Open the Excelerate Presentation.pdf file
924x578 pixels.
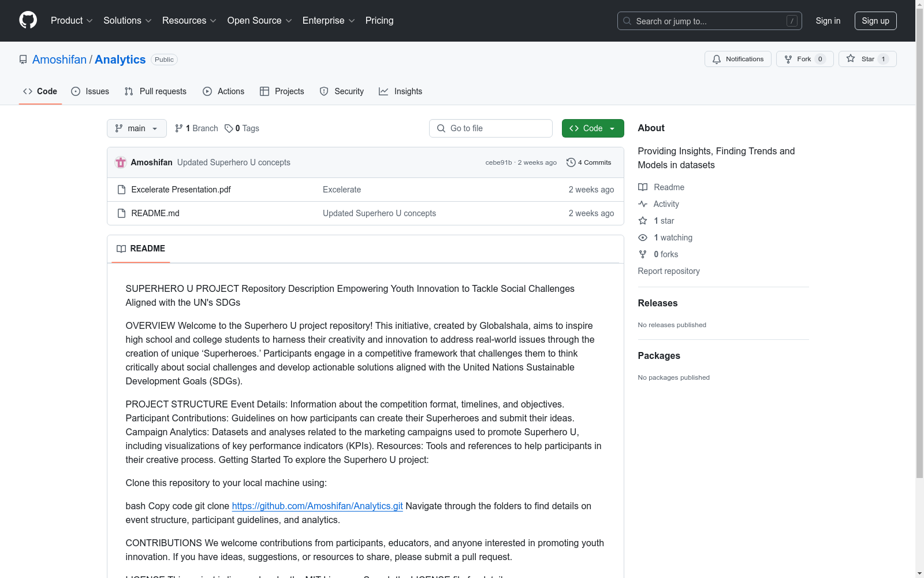(181, 190)
